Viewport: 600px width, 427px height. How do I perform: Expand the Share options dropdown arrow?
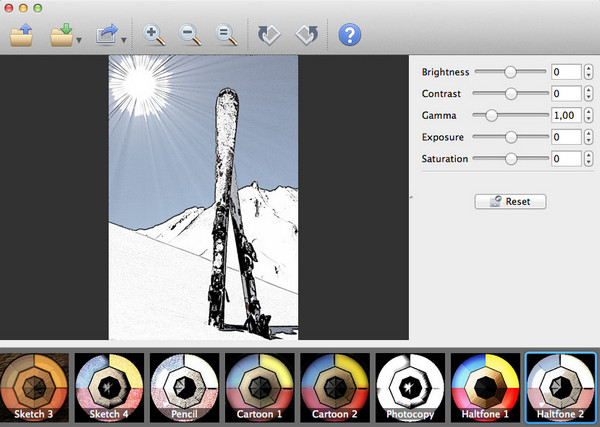pyautogui.click(x=123, y=41)
